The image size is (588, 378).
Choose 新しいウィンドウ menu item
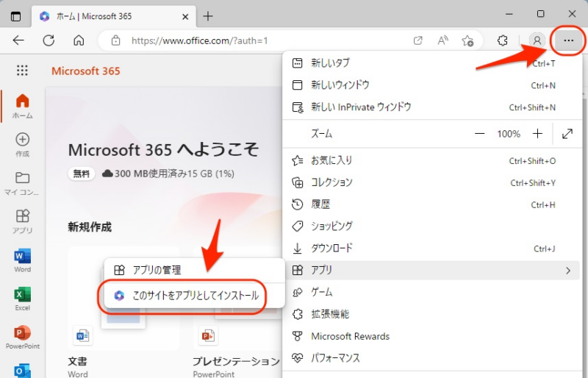(x=431, y=85)
